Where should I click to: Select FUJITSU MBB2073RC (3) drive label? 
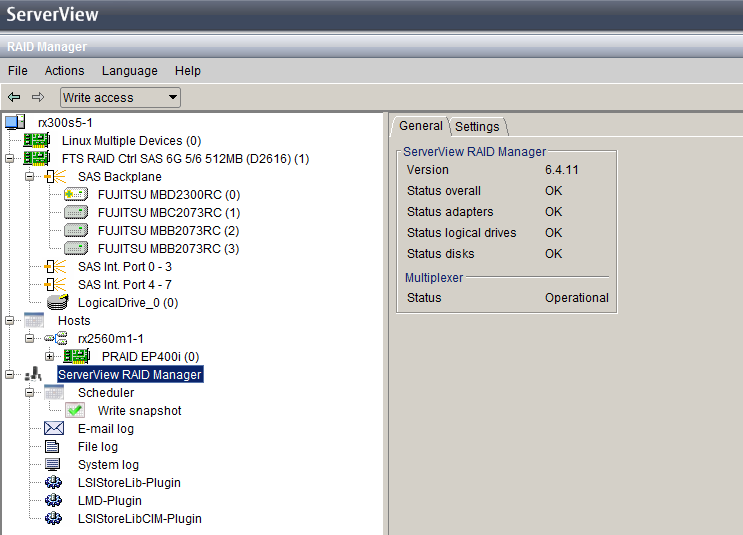(169, 249)
